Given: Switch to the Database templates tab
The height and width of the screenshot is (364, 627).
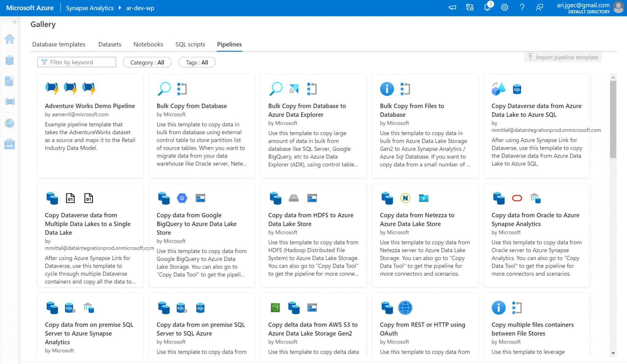Looking at the screenshot, I should [59, 44].
